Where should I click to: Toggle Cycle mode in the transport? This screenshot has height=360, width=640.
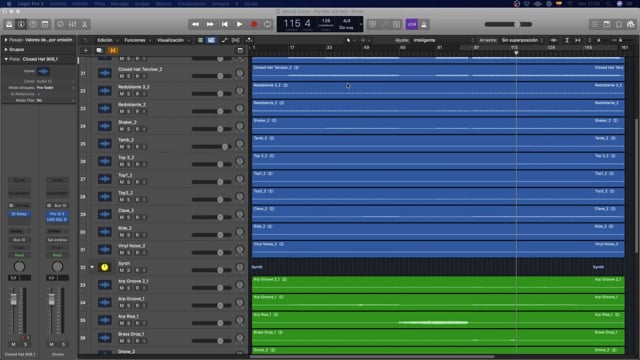[x=267, y=24]
